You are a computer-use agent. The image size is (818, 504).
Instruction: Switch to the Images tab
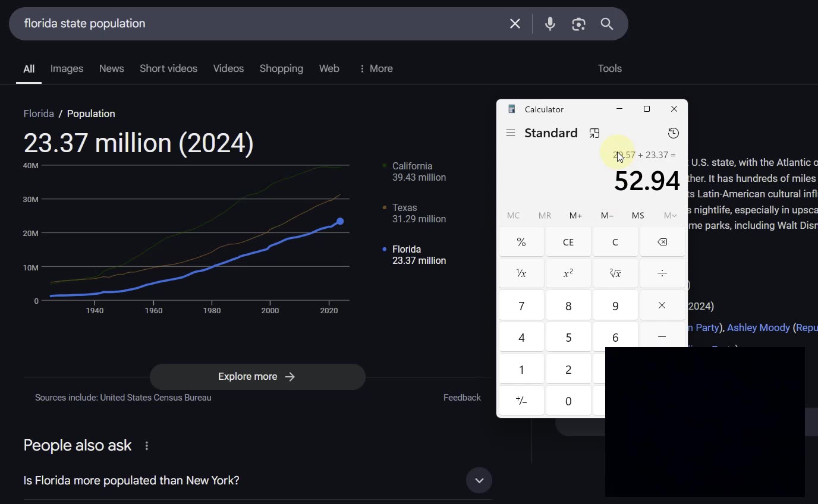(67, 68)
